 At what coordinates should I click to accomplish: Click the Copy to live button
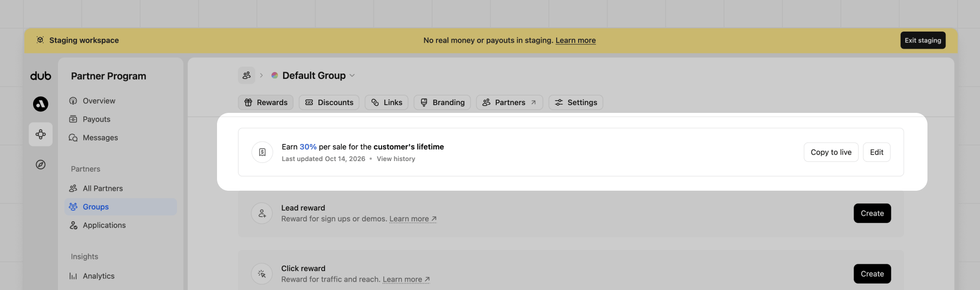[831, 152]
